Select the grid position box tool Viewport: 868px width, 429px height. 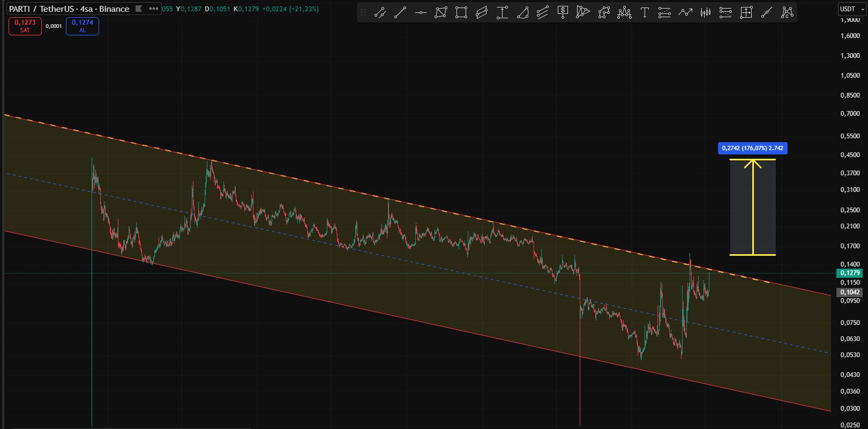746,12
